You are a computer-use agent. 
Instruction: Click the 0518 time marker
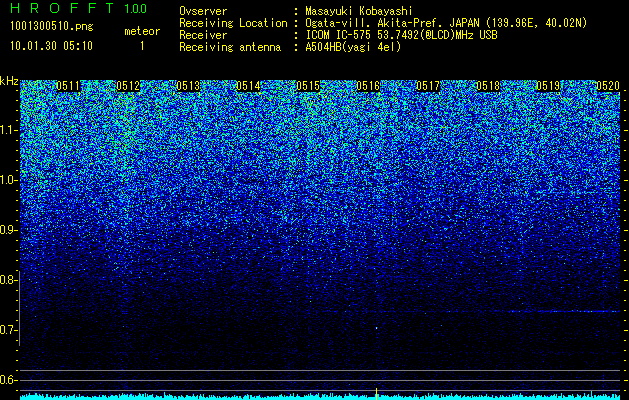(488, 85)
